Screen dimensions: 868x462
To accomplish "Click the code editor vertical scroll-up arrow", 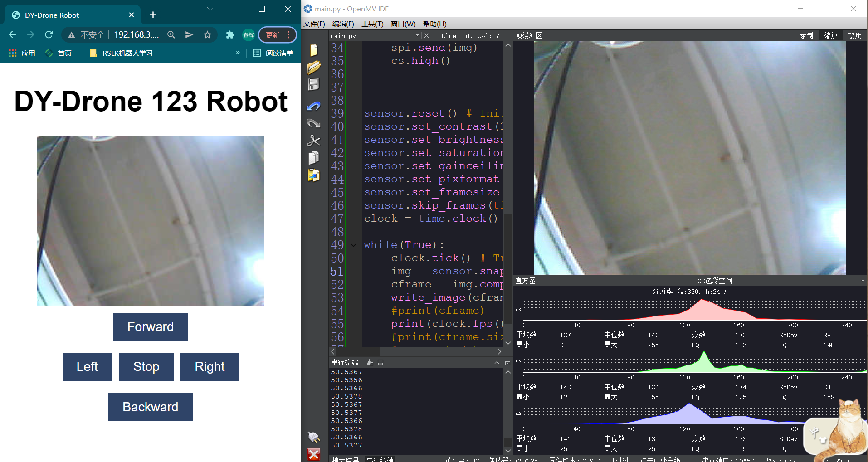I will tap(508, 45).
